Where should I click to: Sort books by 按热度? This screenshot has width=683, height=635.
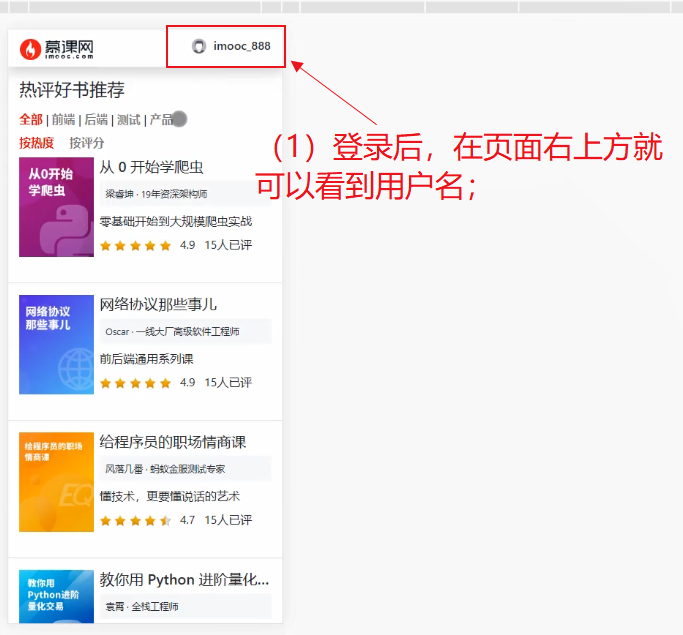click(x=37, y=143)
